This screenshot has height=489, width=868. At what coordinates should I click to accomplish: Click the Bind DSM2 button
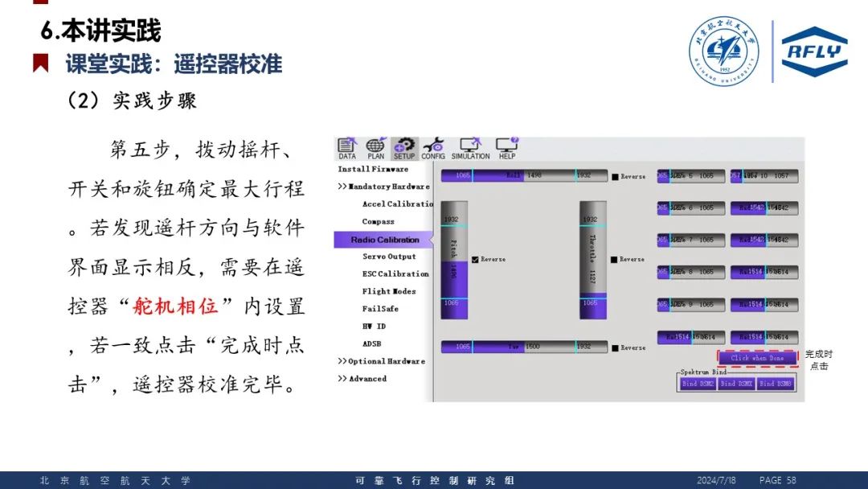coord(698,384)
